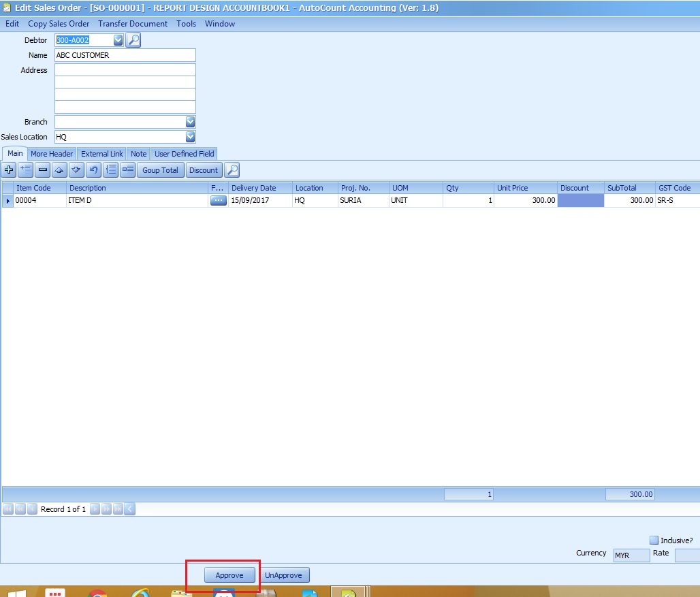Click the Goup Total button

click(x=161, y=170)
